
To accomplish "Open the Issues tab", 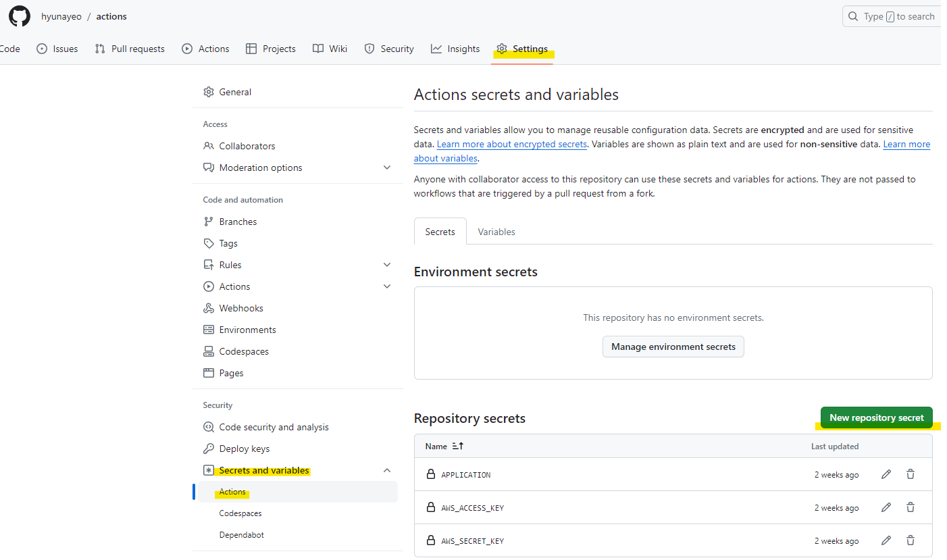I will tap(57, 49).
